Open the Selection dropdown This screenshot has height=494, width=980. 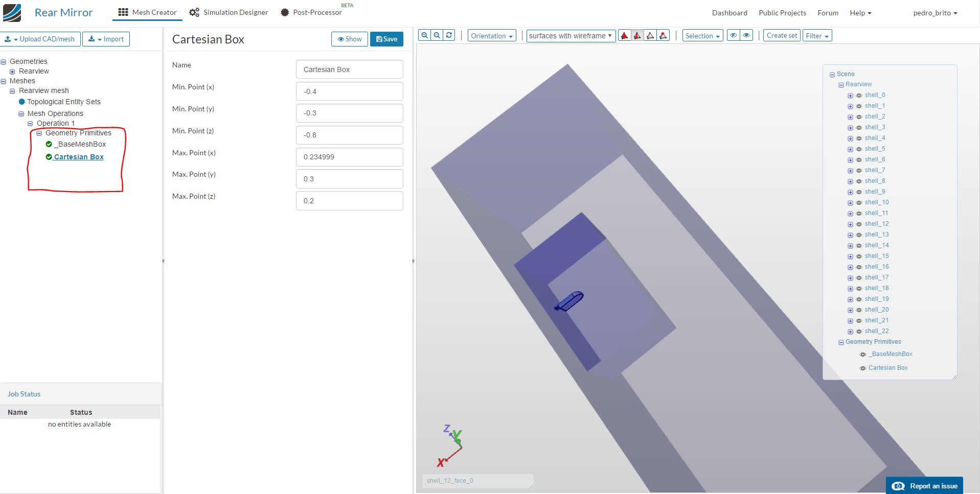702,36
